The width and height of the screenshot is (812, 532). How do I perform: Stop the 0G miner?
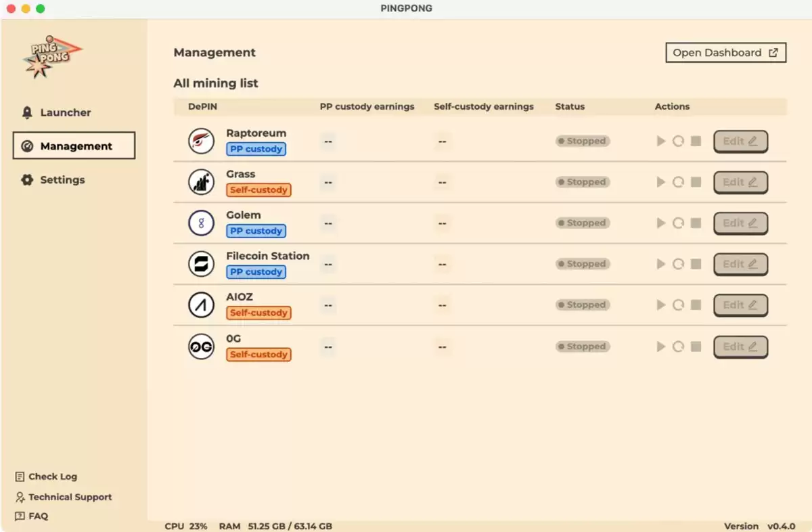[x=696, y=347]
